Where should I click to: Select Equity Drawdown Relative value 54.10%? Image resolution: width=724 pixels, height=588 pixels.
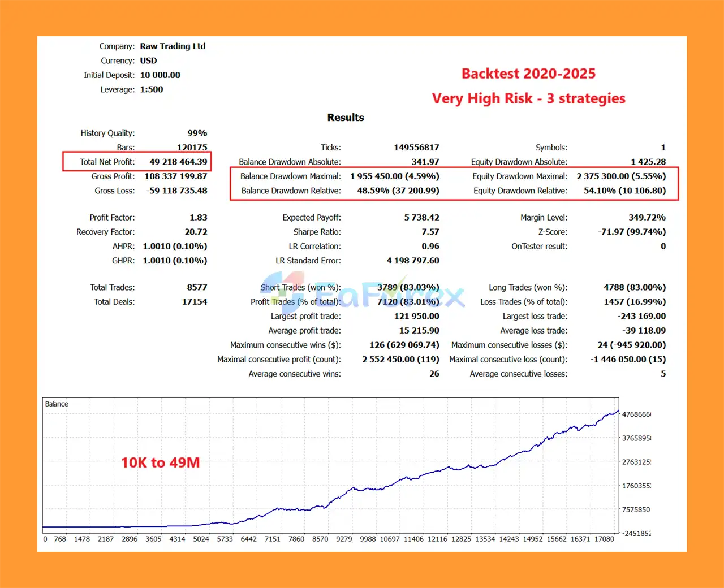click(x=624, y=191)
